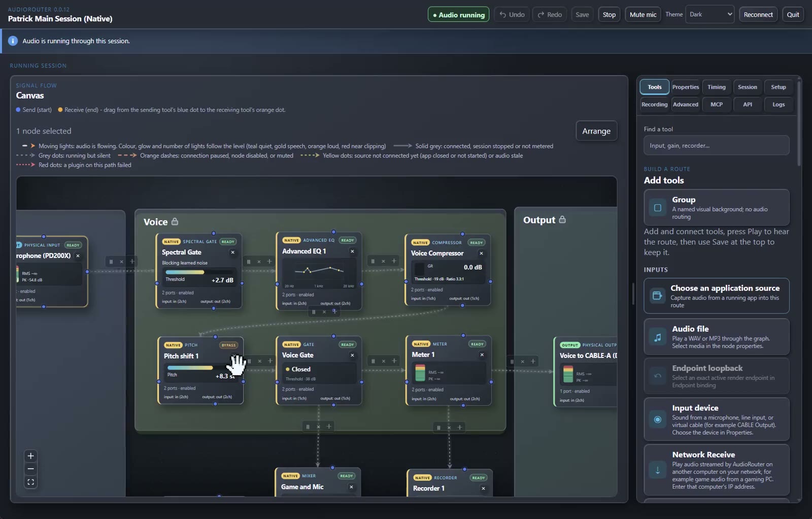Image resolution: width=812 pixels, height=519 pixels.
Task: Quit AudioRouter
Action: point(793,14)
